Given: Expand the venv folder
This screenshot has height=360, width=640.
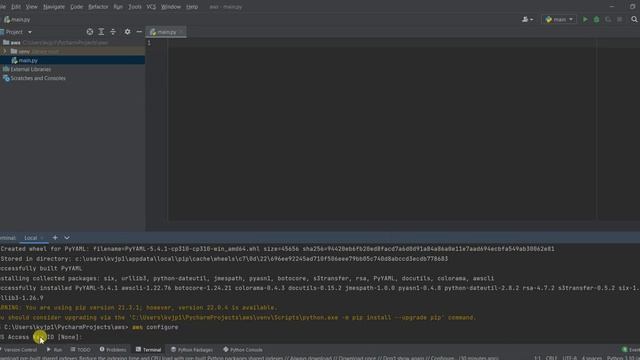Looking at the screenshot, I should pyautogui.click(x=5, y=51).
